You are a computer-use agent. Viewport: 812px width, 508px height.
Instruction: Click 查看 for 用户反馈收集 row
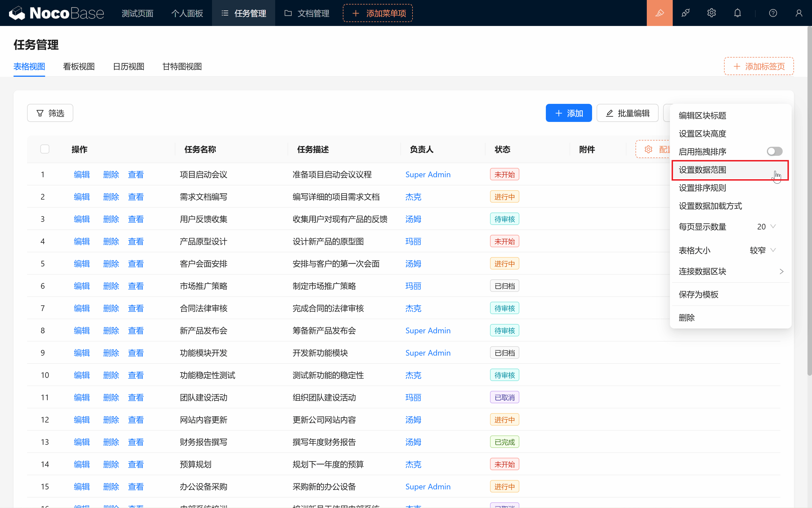136,219
